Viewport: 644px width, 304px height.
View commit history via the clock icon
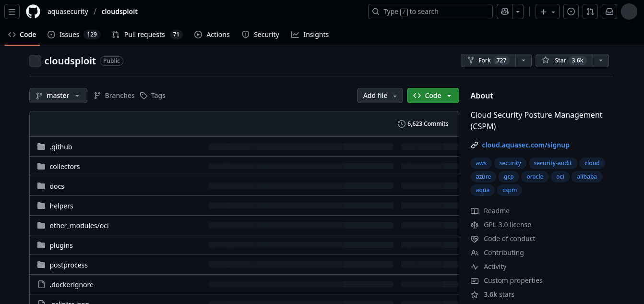[x=402, y=123]
